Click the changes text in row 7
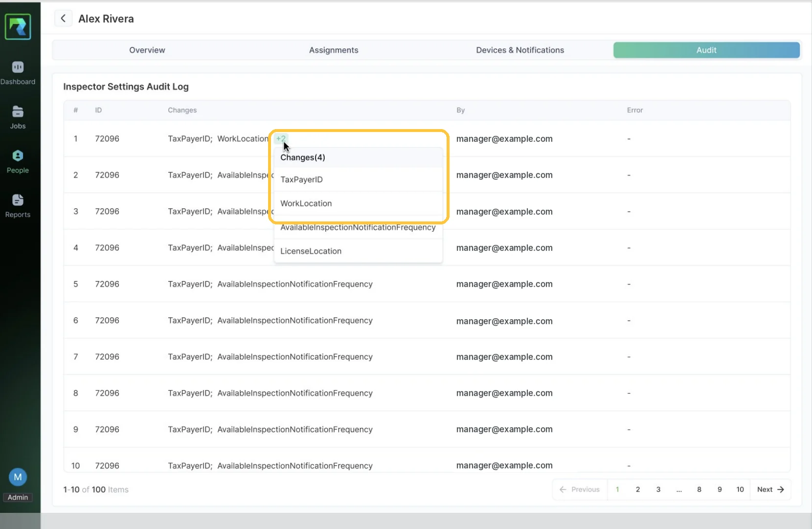Image resolution: width=812 pixels, height=529 pixels. pyautogui.click(x=270, y=357)
